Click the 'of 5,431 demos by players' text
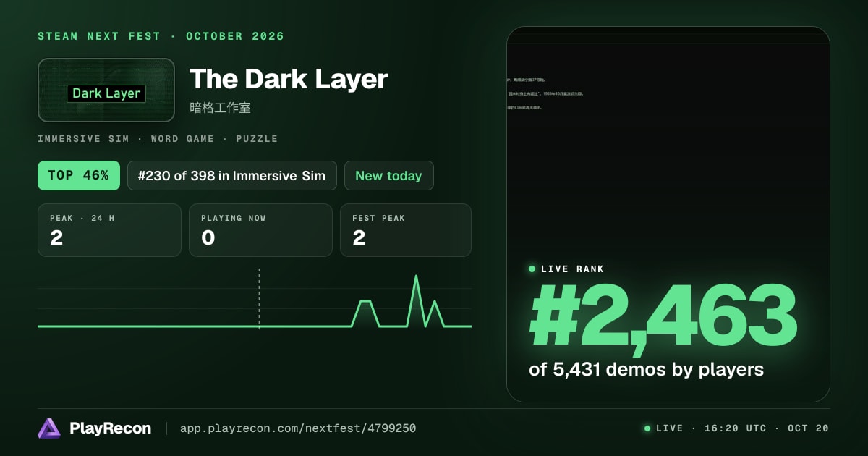This screenshot has height=456, width=868. click(x=646, y=369)
